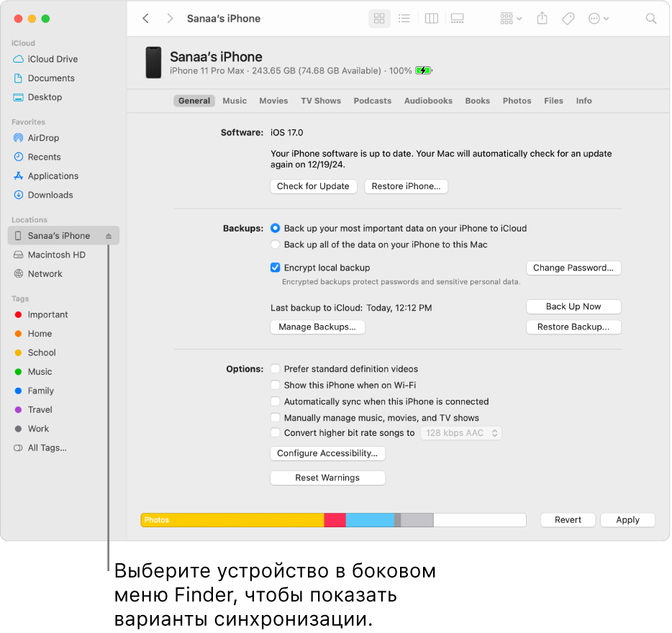Select the General tab
672x633 pixels.
click(194, 101)
